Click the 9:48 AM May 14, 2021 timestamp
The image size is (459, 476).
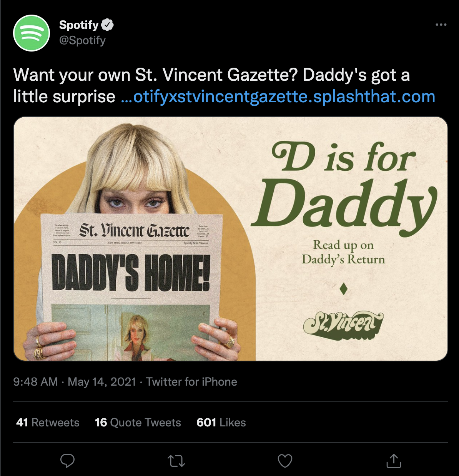pos(75,382)
